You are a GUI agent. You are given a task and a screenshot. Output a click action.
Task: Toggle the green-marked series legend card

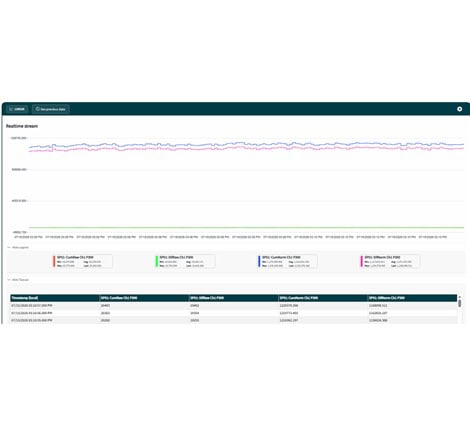(185, 261)
